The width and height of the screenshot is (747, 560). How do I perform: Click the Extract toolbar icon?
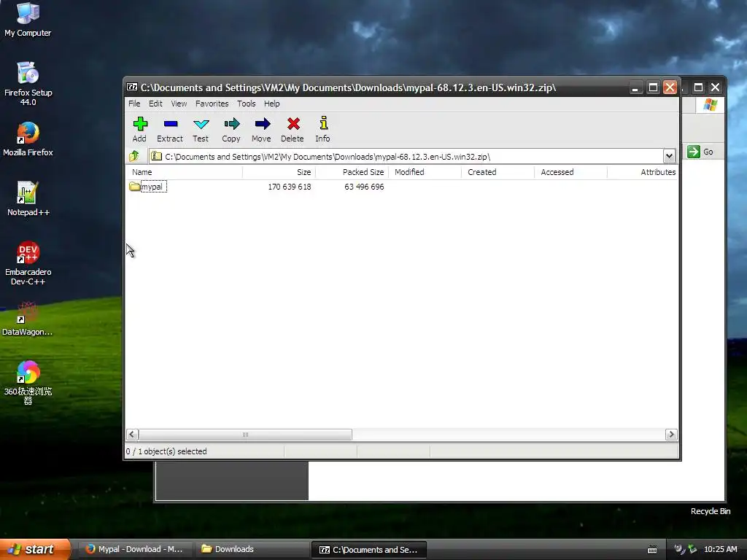(170, 129)
